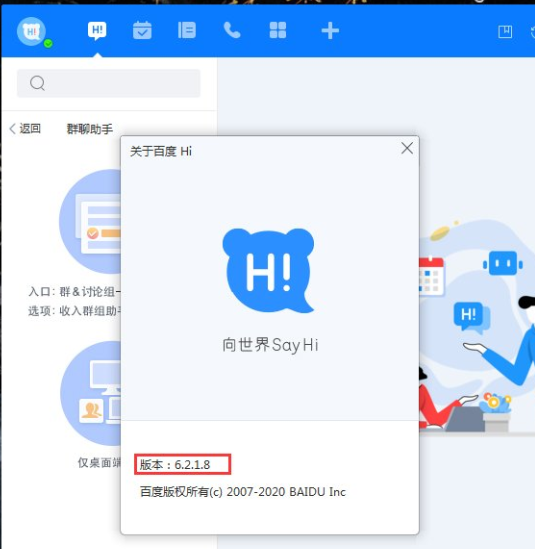Viewport: 535px width, 549px height.
Task: Select the 群聊助手 title
Action: 90,129
